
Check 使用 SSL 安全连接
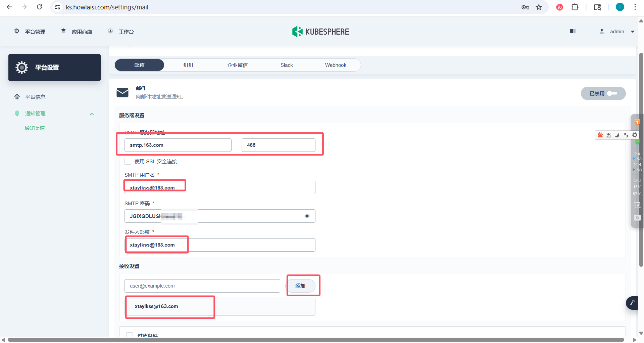(x=128, y=161)
